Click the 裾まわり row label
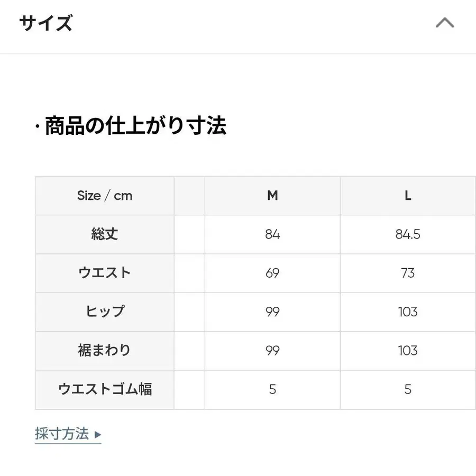This screenshot has height=476, width=476. pyautogui.click(x=104, y=350)
